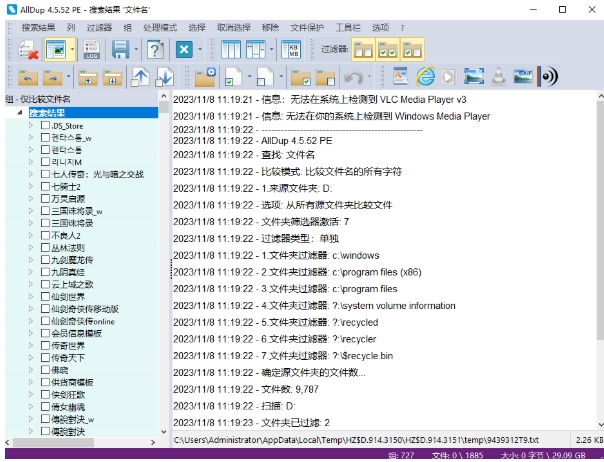This screenshot has width=604, height=462.
Task: Click the unchecked document deselect files icon
Action: pos(265,76)
